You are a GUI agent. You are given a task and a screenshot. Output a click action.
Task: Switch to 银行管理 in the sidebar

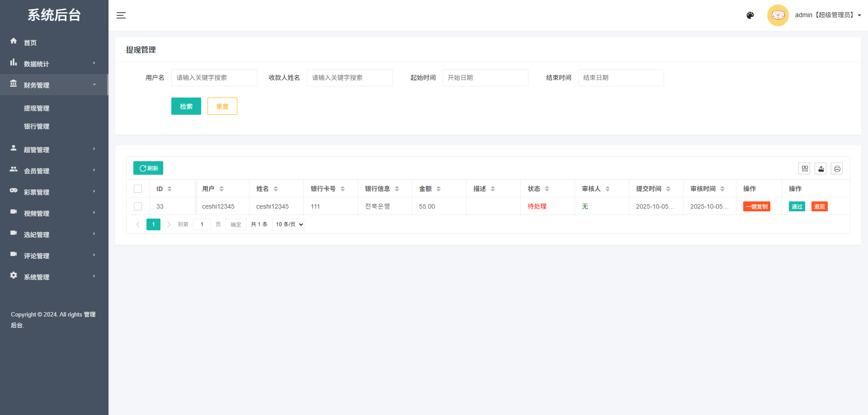pos(37,126)
